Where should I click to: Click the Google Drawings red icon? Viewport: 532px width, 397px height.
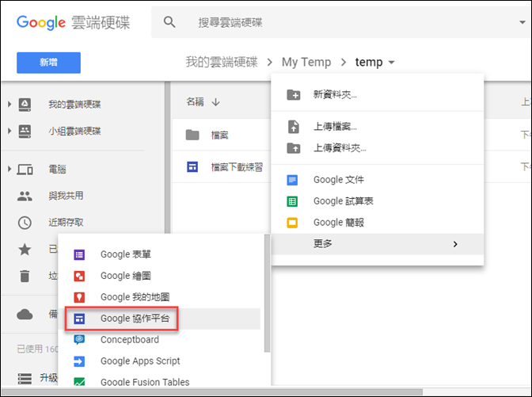[79, 276]
